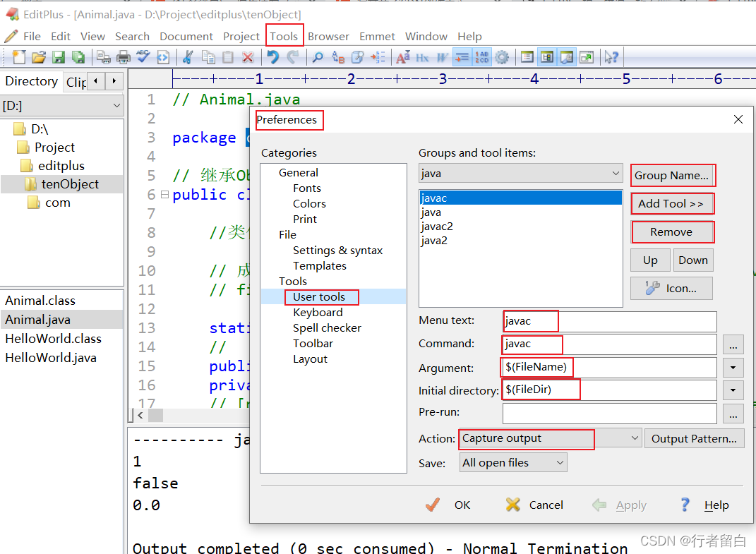Click the Set Font icon
756x554 pixels.
click(x=402, y=57)
